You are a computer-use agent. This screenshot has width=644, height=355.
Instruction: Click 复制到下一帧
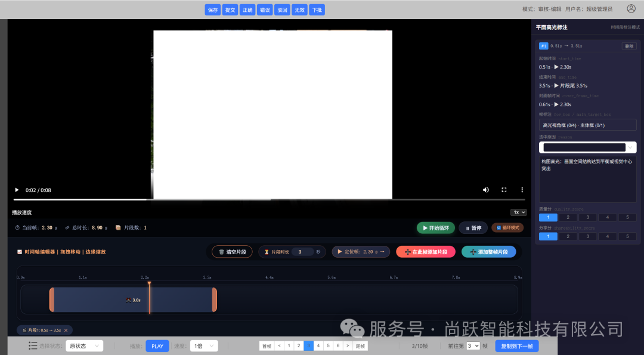[516, 346]
